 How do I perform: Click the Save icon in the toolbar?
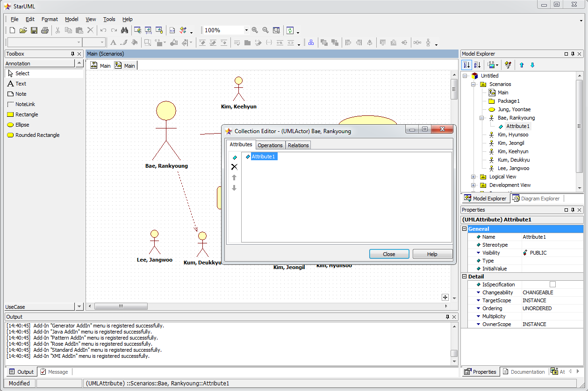(34, 30)
